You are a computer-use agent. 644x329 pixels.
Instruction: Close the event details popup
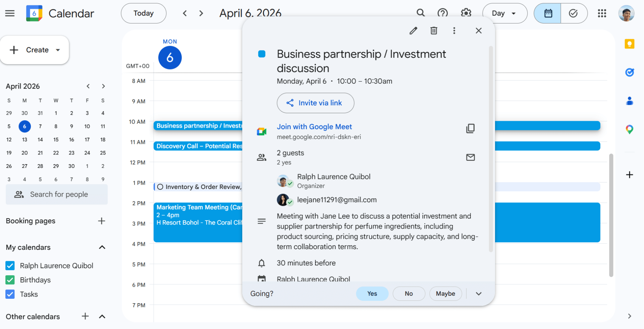click(x=479, y=31)
